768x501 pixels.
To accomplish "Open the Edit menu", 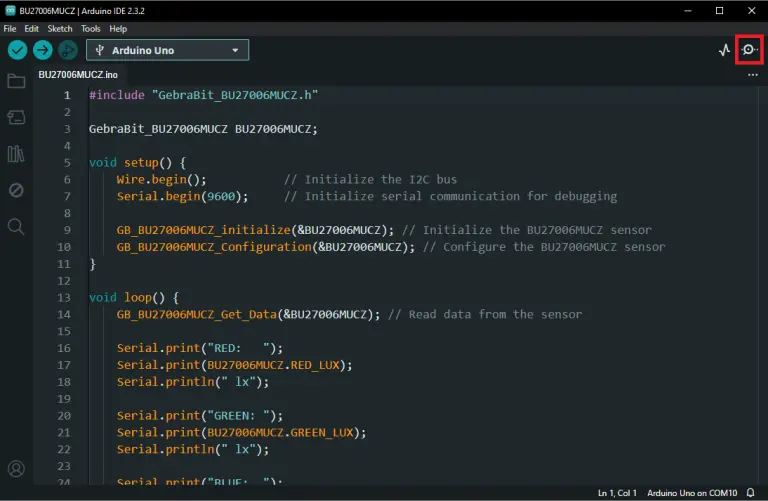I will coord(31,29).
